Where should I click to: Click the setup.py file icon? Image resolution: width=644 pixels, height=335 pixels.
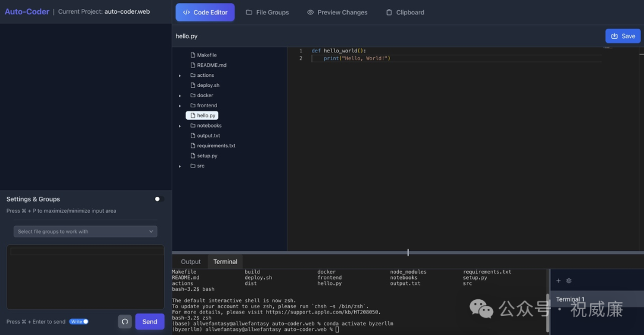(x=193, y=156)
